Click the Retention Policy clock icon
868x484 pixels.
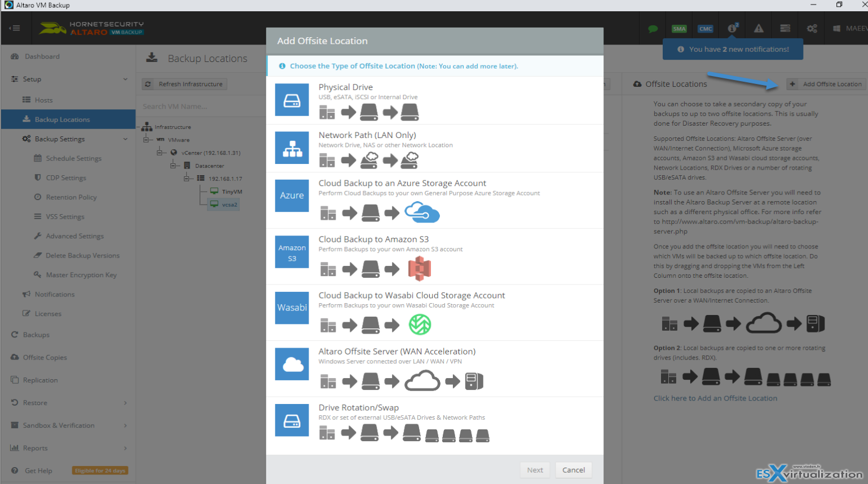(x=38, y=197)
